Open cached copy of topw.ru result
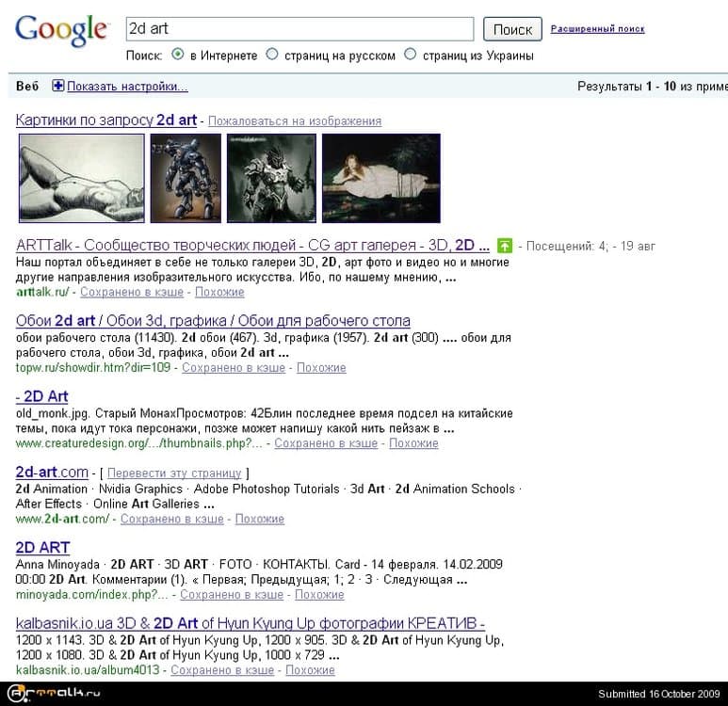This screenshot has width=728, height=706. click(234, 368)
